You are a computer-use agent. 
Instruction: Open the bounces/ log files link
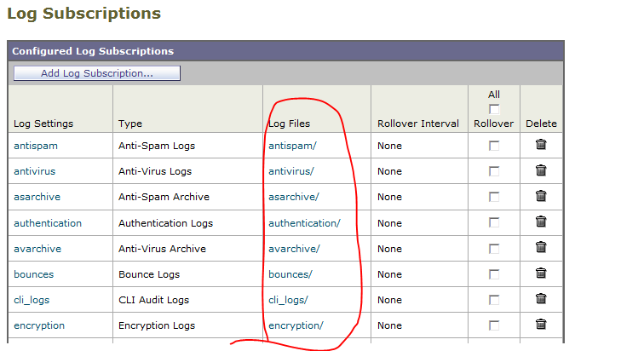pyautogui.click(x=290, y=274)
